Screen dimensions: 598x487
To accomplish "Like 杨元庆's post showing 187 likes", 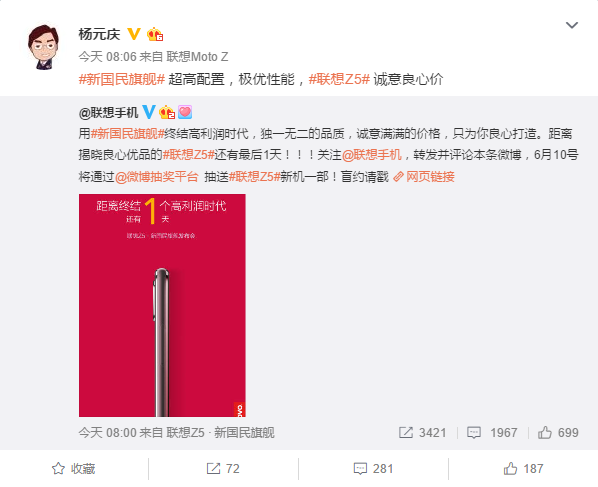I will click(x=523, y=468).
